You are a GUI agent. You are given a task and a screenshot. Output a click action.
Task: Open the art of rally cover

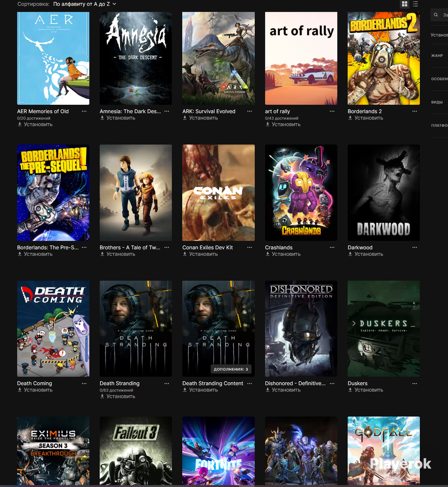[301, 58]
